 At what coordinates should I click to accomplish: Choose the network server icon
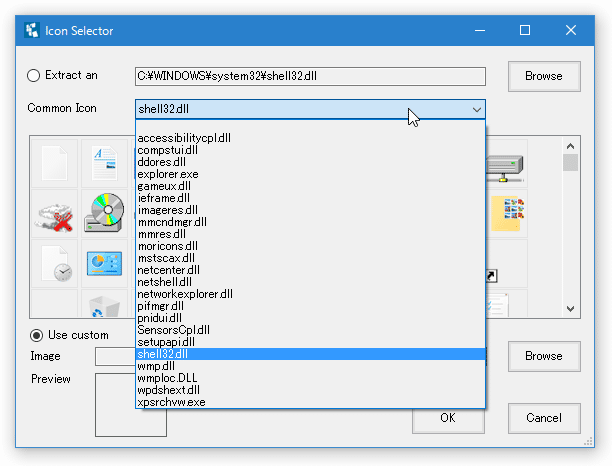(x=505, y=168)
